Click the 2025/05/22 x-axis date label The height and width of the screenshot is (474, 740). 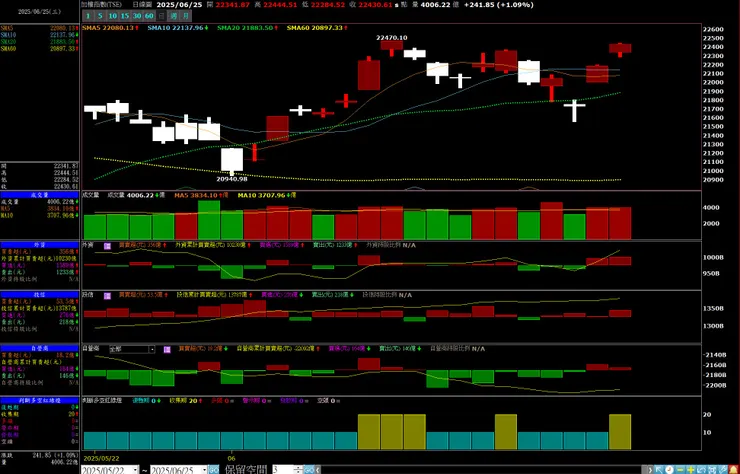point(101,458)
